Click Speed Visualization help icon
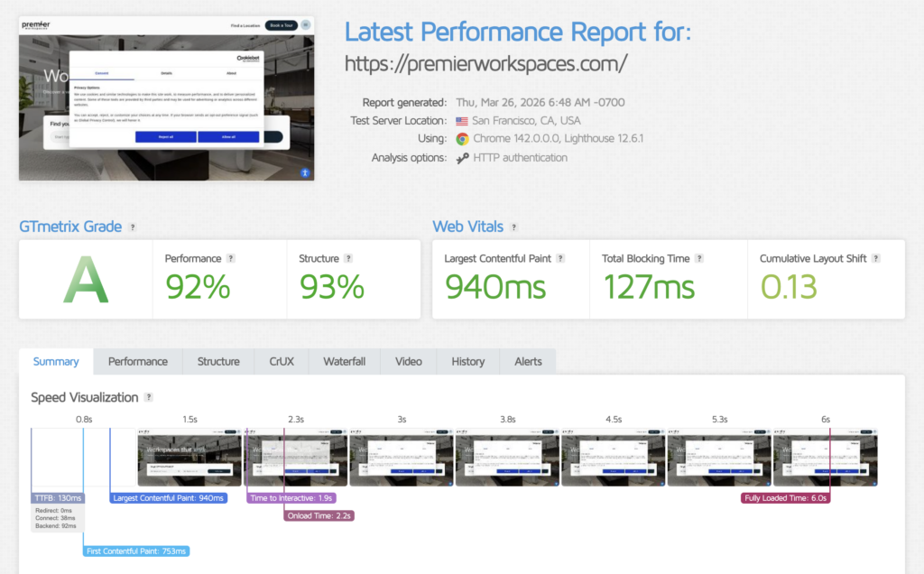The image size is (924, 574). pyautogui.click(x=149, y=397)
